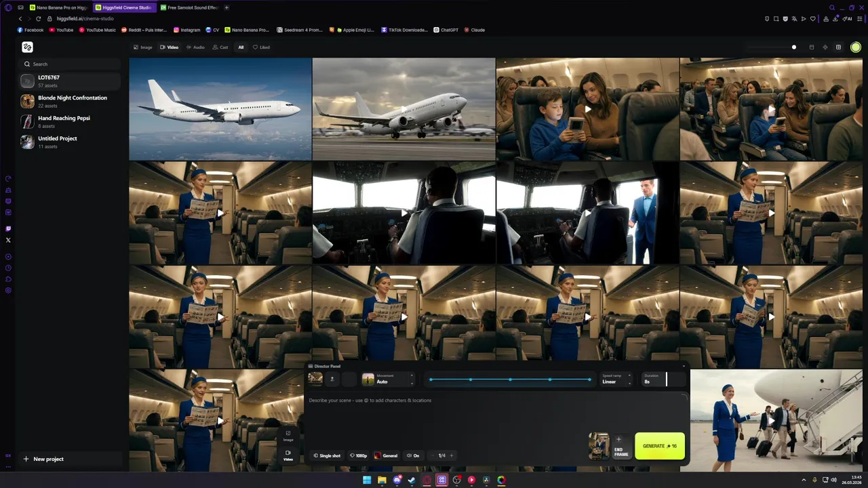Switch to Nano Banana Pro browser tab
Screen dimensions: 868x488
pyautogui.click(x=58, y=7)
